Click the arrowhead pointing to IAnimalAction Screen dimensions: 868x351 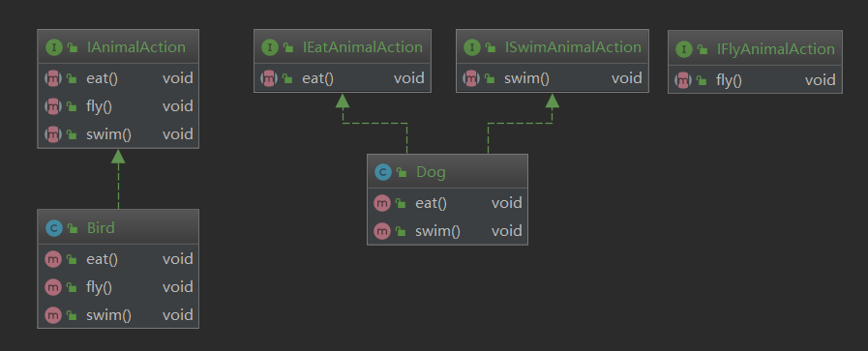point(118,157)
